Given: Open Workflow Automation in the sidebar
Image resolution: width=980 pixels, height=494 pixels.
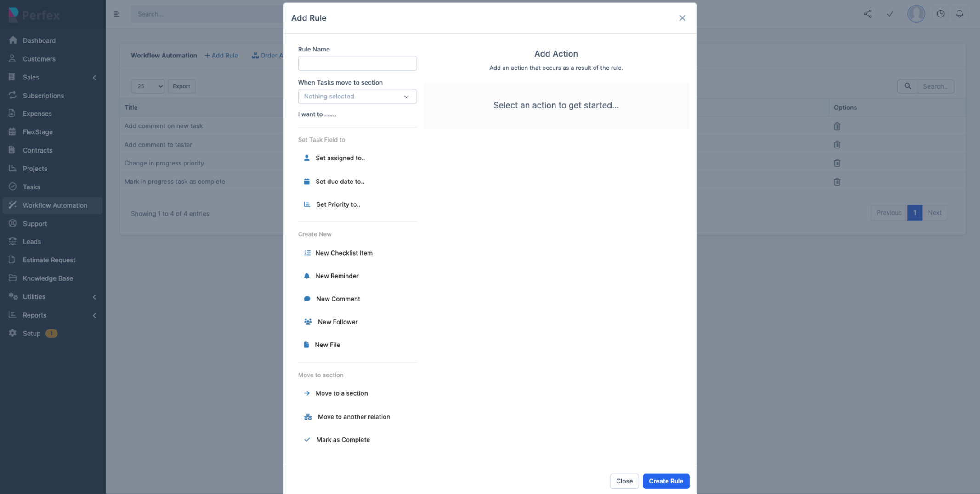Looking at the screenshot, I should 55,205.
